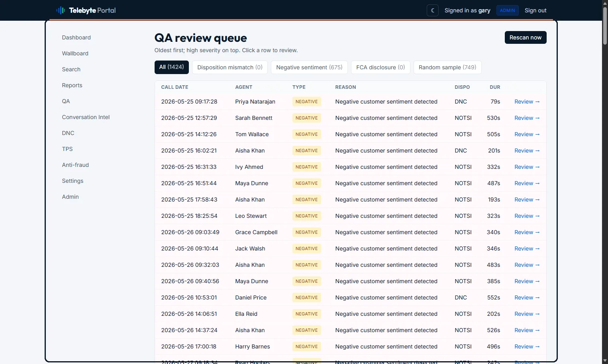
Task: Select the All (1424) filter tab
Action: (x=172, y=67)
